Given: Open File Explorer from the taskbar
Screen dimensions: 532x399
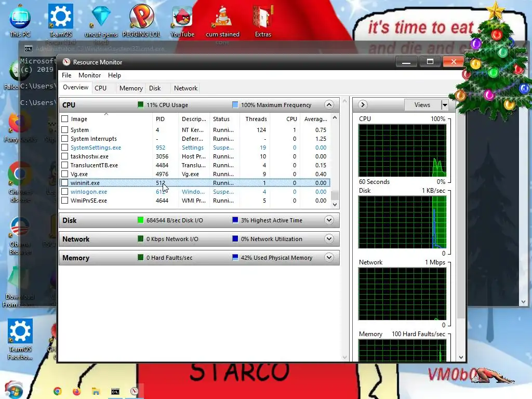Looking at the screenshot, I should pyautogui.click(x=96, y=392).
